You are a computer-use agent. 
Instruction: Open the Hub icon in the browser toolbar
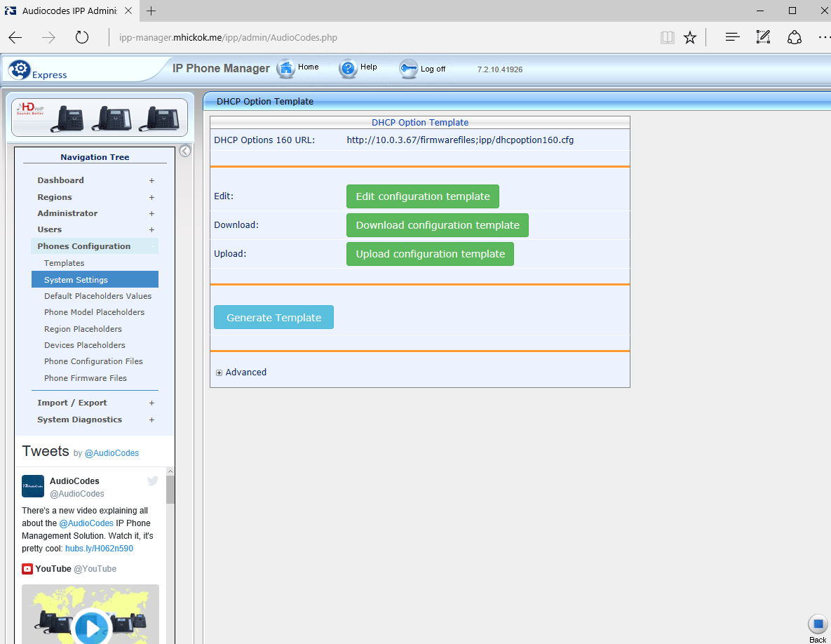pyautogui.click(x=795, y=37)
